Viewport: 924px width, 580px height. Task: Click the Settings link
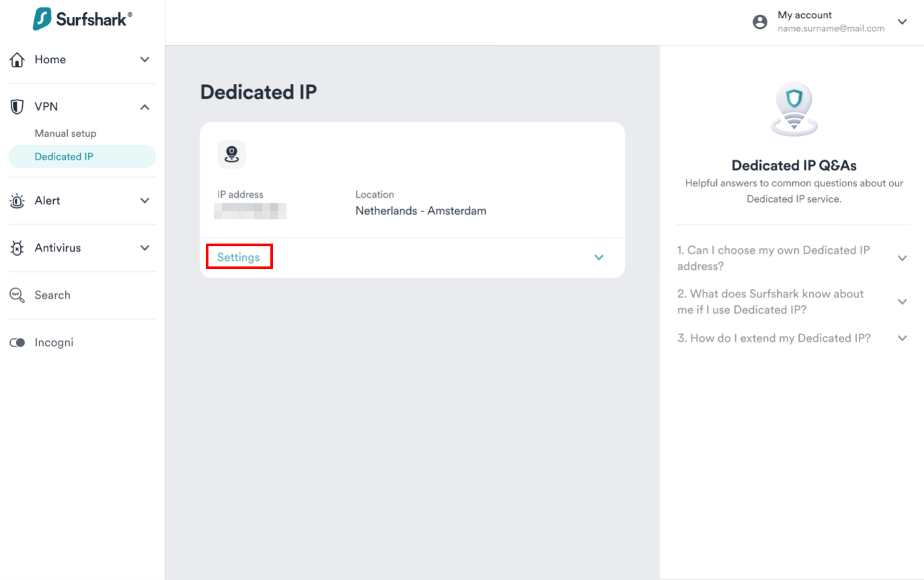pos(238,257)
